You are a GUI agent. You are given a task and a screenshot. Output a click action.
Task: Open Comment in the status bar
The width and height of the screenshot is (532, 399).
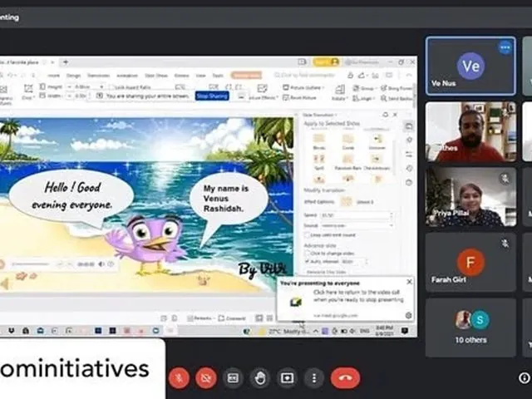point(232,318)
